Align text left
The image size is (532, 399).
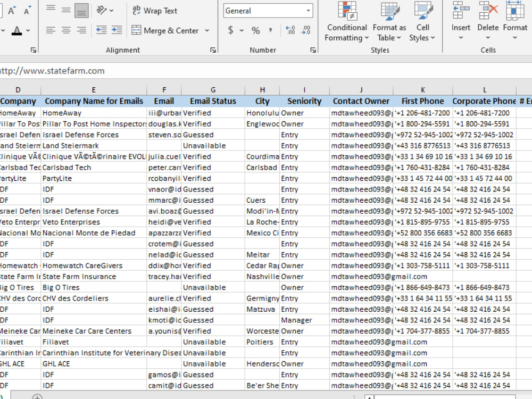(x=51, y=30)
